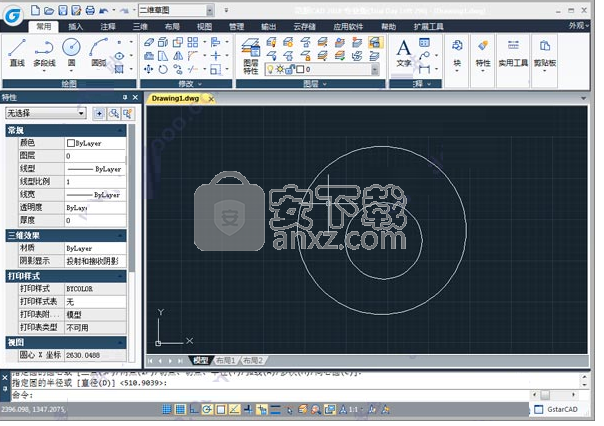Toggle Object Snap Tracking in status bar
The width and height of the screenshot is (604, 426).
(234, 409)
